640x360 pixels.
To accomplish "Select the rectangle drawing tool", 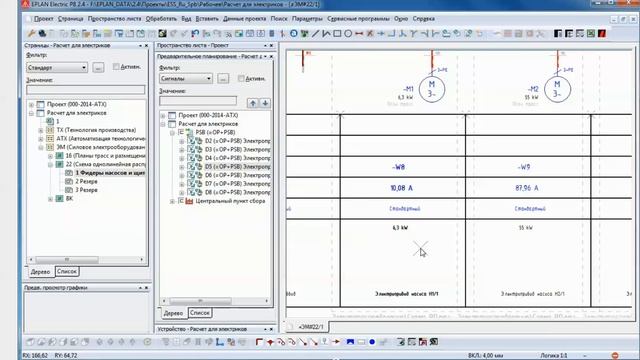I will tap(337, 33).
